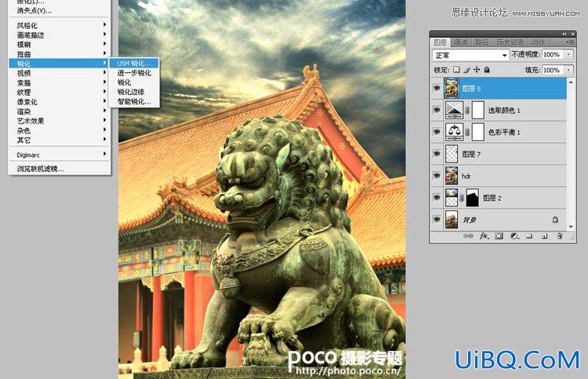Add layer mask using the mask icon
Image resolution: width=588 pixels, height=379 pixels.
click(499, 236)
